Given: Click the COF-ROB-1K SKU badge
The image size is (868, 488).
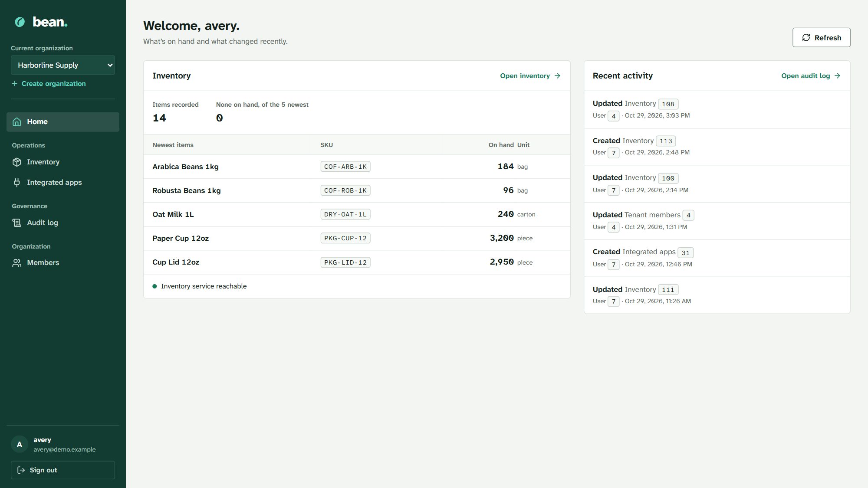Looking at the screenshot, I should point(345,191).
